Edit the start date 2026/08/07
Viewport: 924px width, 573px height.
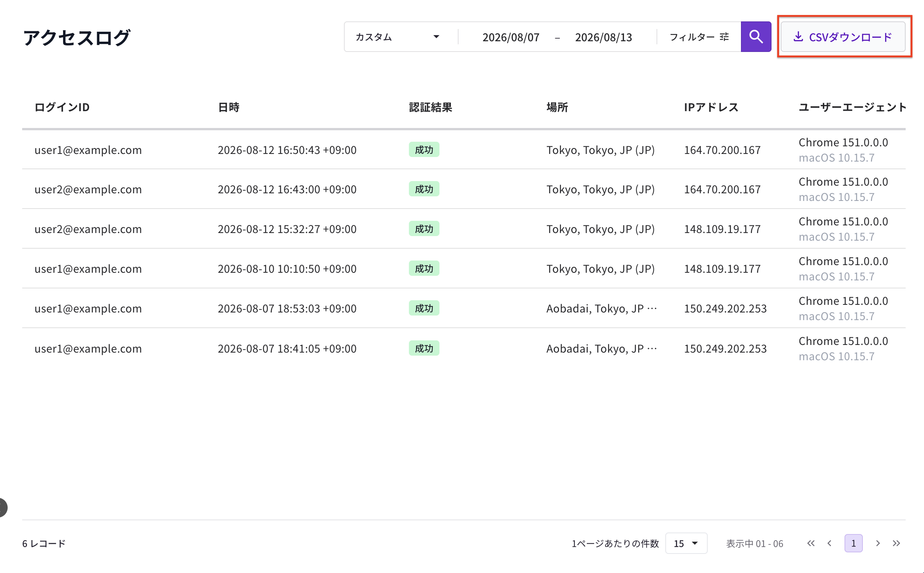click(x=511, y=37)
